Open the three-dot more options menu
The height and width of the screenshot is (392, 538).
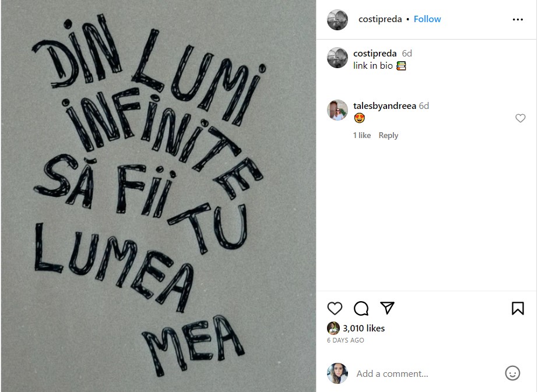(x=518, y=20)
